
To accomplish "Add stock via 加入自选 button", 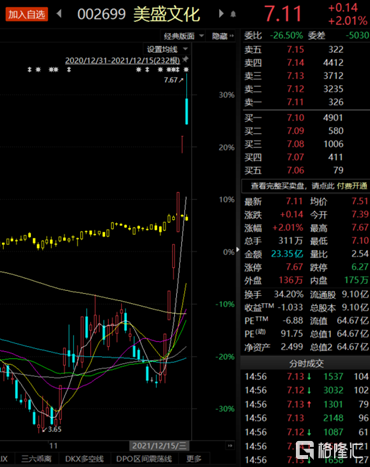I will point(26,15).
